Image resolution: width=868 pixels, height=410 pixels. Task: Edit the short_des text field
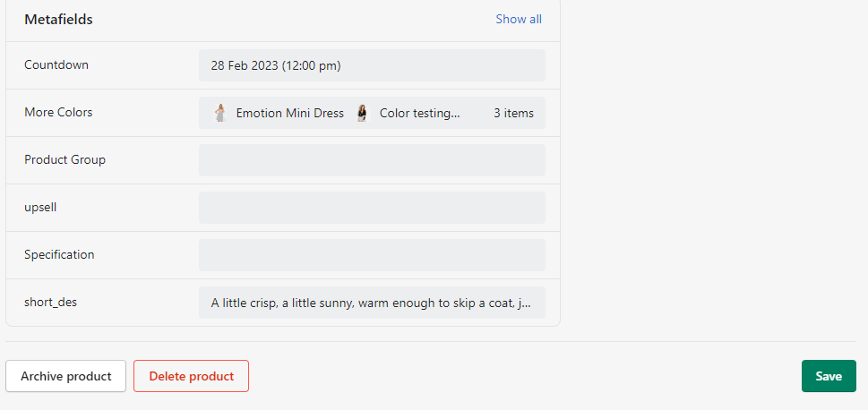(x=372, y=303)
